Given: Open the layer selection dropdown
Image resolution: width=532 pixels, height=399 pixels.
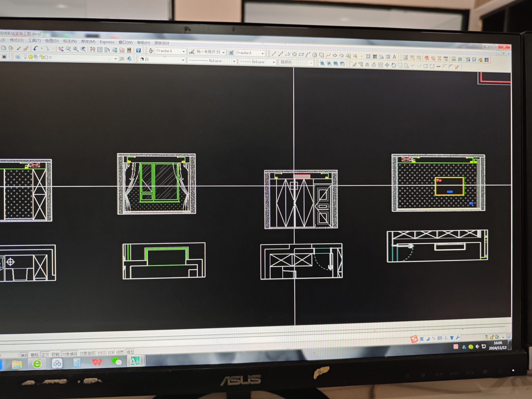Looking at the screenshot, I should 116,59.
